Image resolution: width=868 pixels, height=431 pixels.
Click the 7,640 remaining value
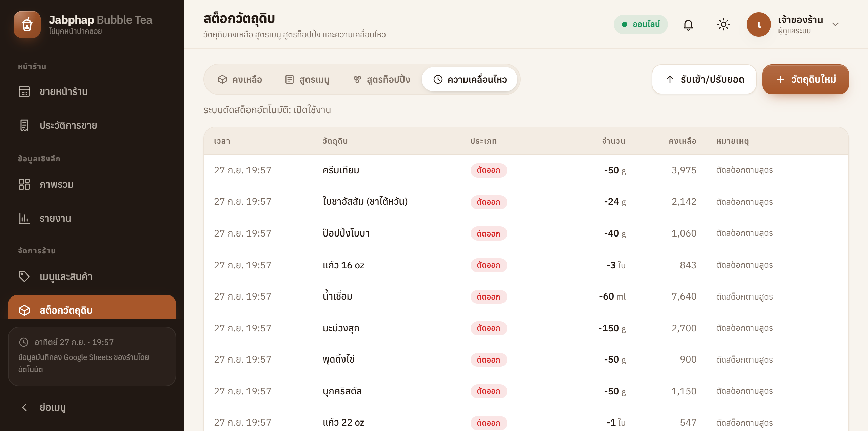click(684, 296)
